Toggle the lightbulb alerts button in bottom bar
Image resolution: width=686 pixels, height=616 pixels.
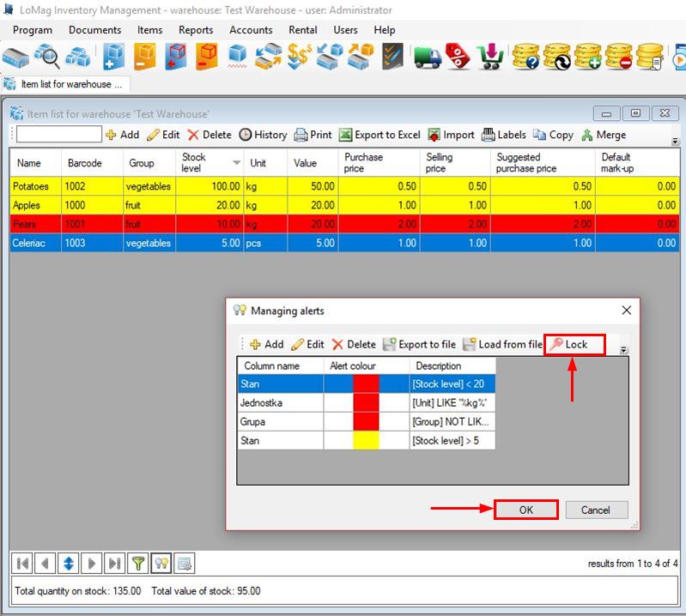(161, 564)
